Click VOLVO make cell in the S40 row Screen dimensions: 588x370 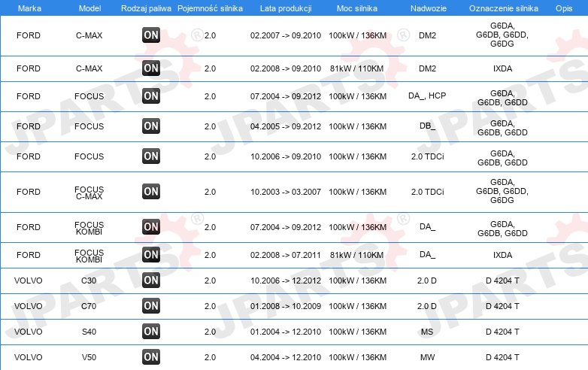point(28,332)
